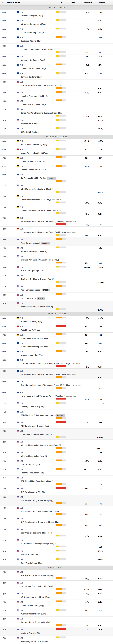Click the SPEECH badge on Fed's Bowman speech

click(45, 243)
